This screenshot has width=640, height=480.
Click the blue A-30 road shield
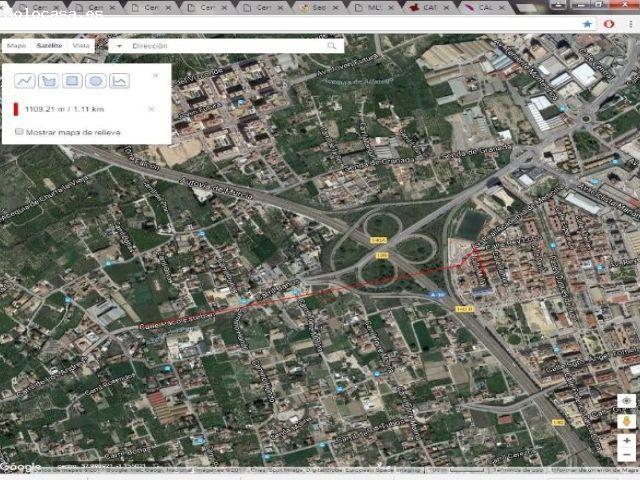[x=437, y=294]
